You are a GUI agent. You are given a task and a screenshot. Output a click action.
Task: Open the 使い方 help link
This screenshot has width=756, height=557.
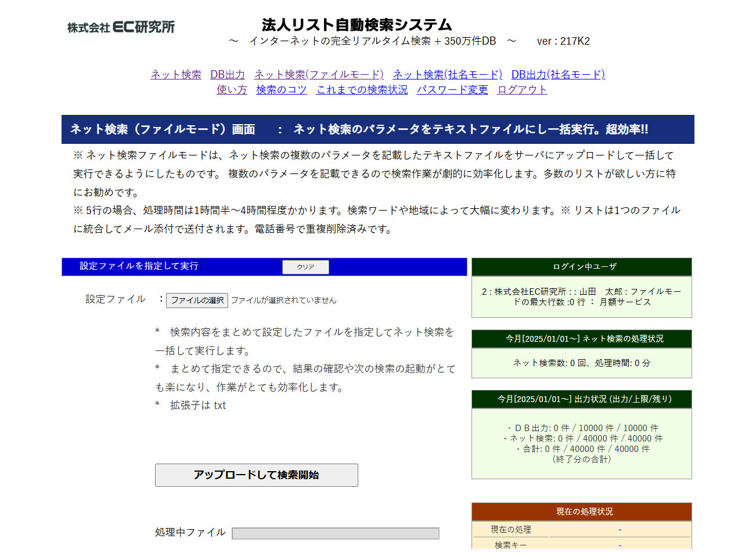click(x=232, y=89)
